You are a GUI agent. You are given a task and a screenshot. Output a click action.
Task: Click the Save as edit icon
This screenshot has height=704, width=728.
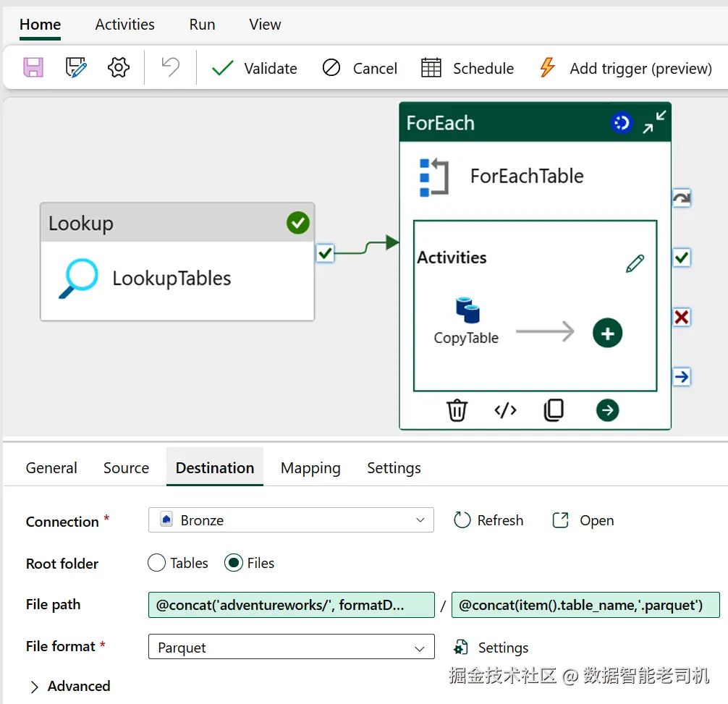point(76,68)
